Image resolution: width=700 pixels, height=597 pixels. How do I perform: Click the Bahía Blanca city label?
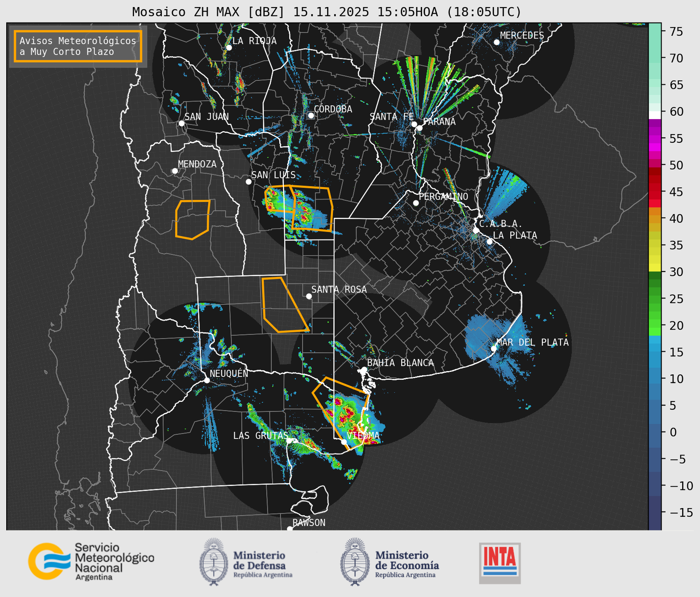click(400, 363)
